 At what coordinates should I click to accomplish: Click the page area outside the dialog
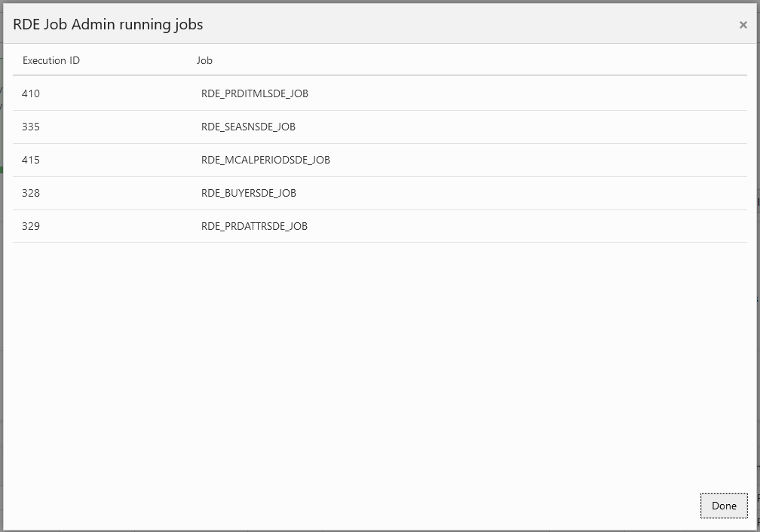756,301
